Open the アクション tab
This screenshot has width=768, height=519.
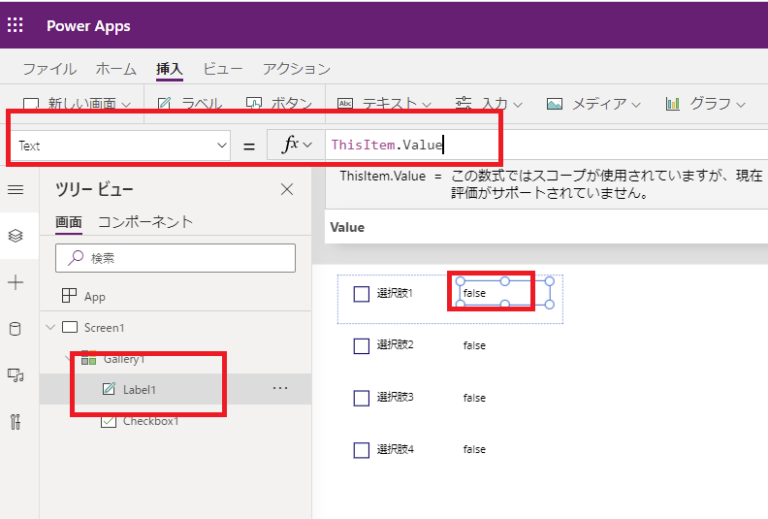click(x=296, y=69)
